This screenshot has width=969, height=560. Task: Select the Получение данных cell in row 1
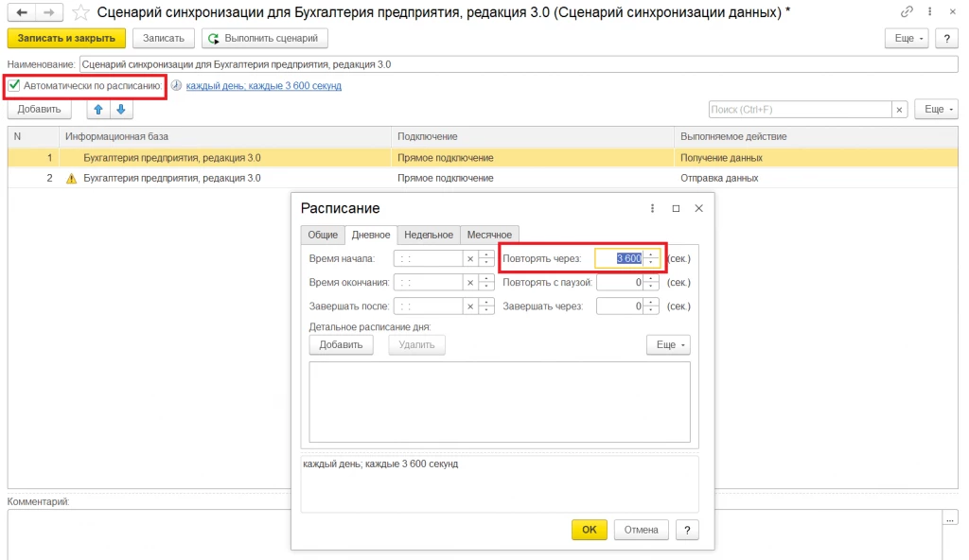pyautogui.click(x=816, y=158)
